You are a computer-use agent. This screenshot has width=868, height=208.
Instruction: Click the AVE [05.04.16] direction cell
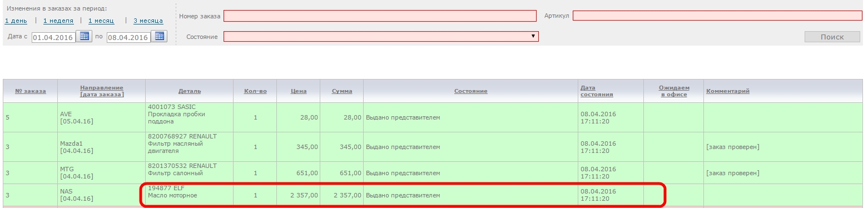point(102,117)
